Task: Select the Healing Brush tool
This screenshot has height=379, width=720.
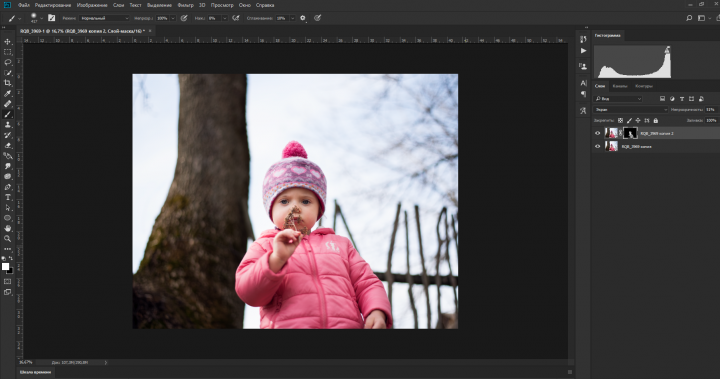Action: 8,104
